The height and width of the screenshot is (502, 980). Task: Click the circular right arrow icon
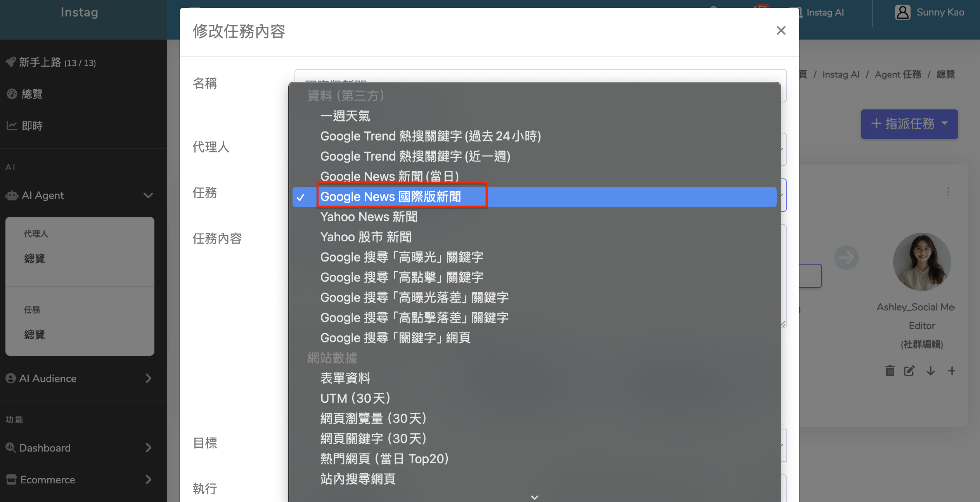tap(846, 258)
